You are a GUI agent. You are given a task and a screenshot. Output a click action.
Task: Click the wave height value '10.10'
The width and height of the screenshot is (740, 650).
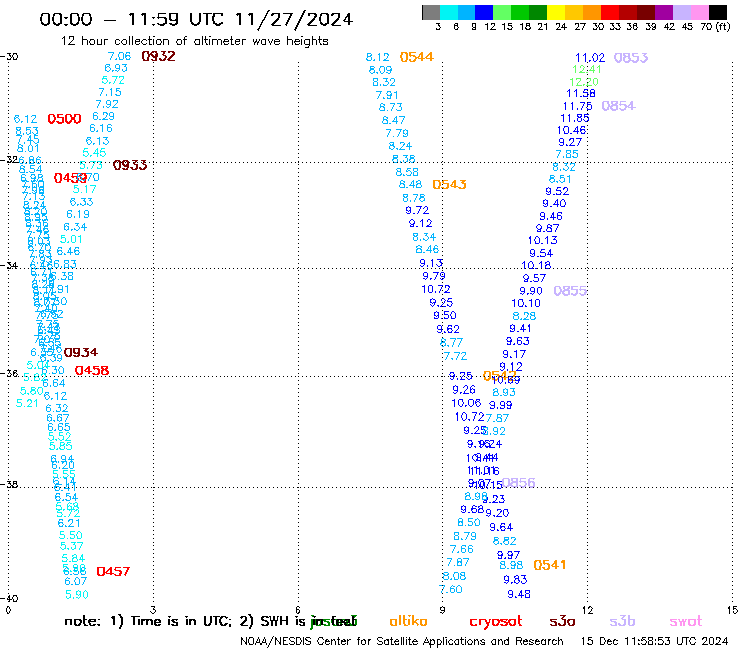[526, 303]
